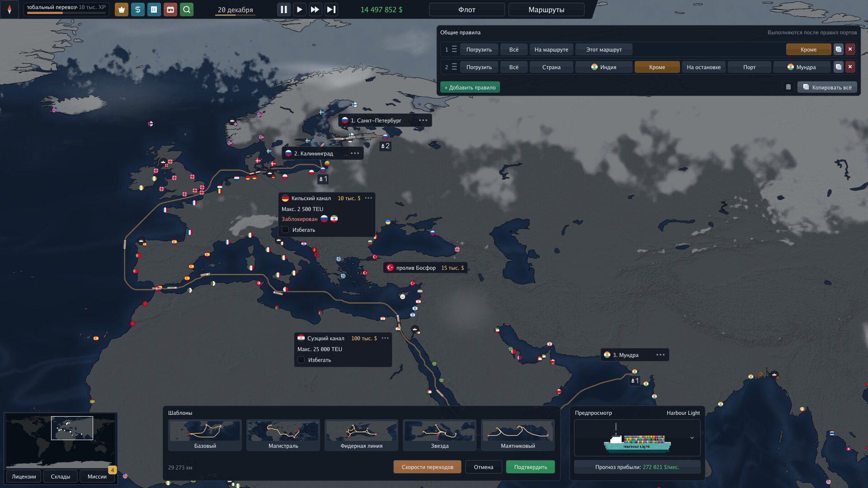868x488 pixels.
Task: Open Кильский канал more options
Action: pos(368,198)
